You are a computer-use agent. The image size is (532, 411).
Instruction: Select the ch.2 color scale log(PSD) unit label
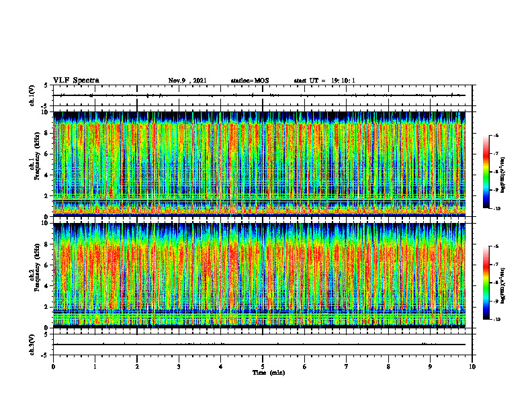coord(503,285)
